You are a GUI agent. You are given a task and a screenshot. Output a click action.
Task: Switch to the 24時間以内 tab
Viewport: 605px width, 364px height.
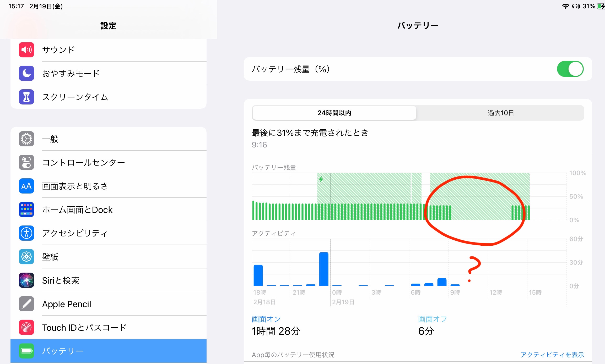(334, 113)
